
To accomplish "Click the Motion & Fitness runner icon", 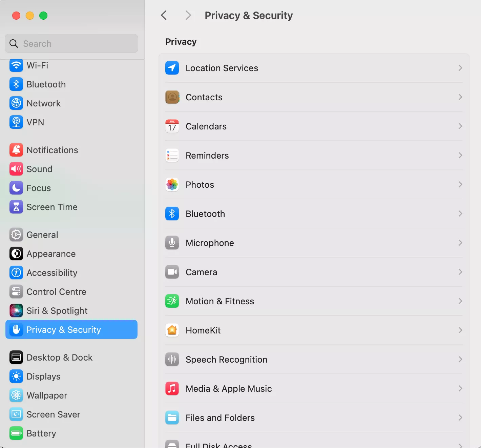I will point(172,301).
